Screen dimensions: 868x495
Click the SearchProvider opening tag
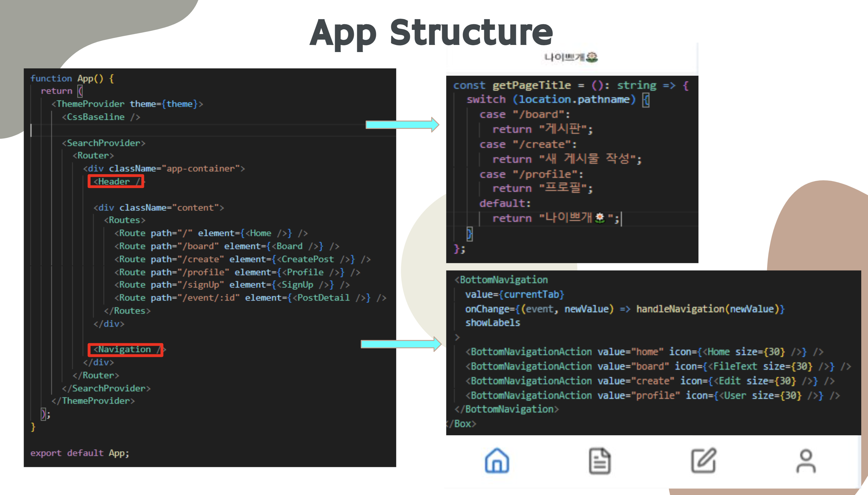(104, 143)
